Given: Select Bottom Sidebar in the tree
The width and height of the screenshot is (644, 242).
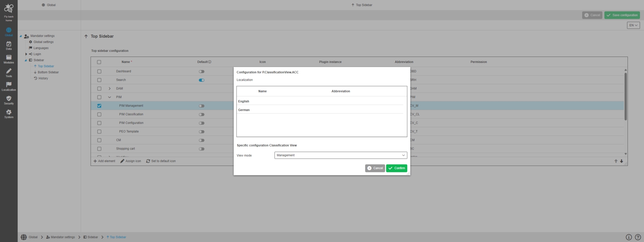Looking at the screenshot, I should coord(48,72).
